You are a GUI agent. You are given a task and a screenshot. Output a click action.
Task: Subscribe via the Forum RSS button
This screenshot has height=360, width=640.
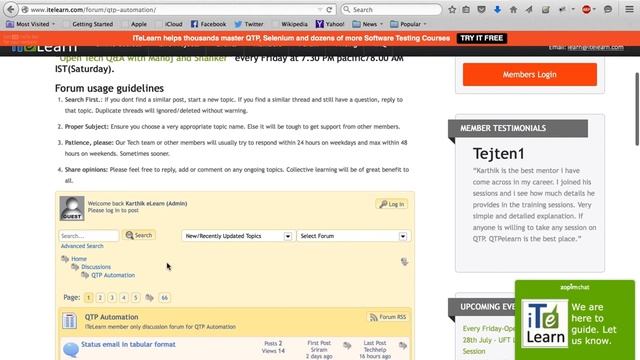pos(388,317)
